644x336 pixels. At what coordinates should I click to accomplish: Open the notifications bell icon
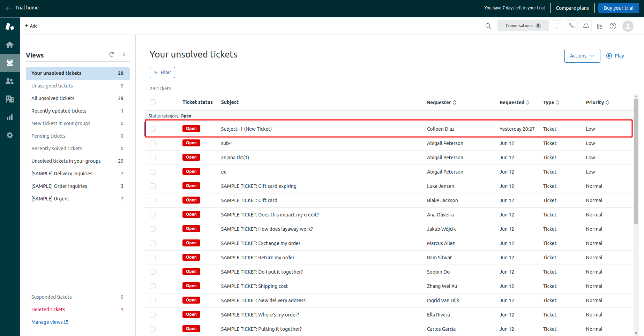click(x=586, y=26)
